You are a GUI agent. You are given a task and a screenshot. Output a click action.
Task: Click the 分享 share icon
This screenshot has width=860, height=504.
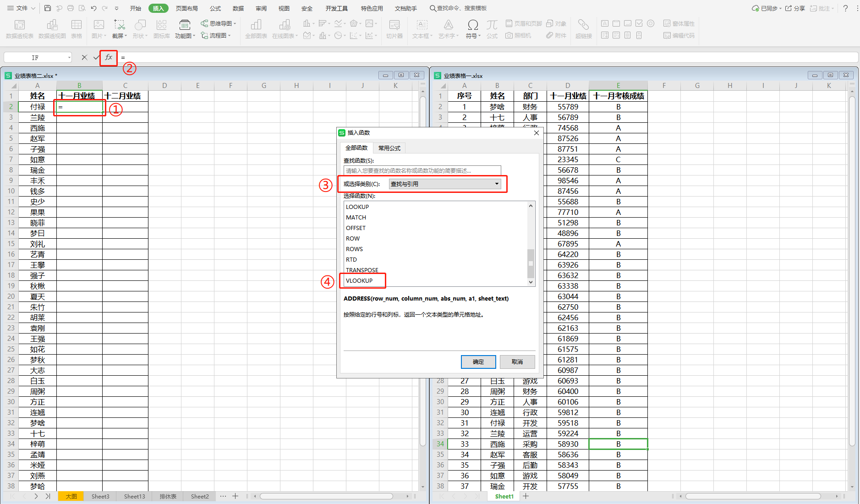pyautogui.click(x=789, y=8)
